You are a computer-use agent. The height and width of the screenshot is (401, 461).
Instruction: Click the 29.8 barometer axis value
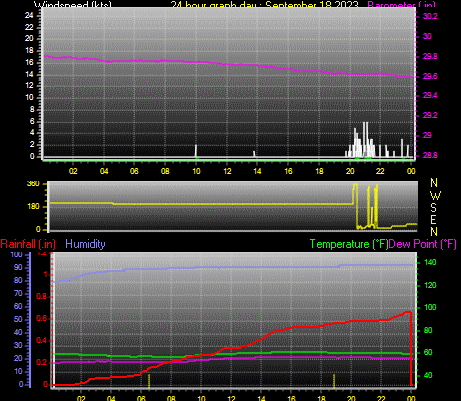(430, 56)
